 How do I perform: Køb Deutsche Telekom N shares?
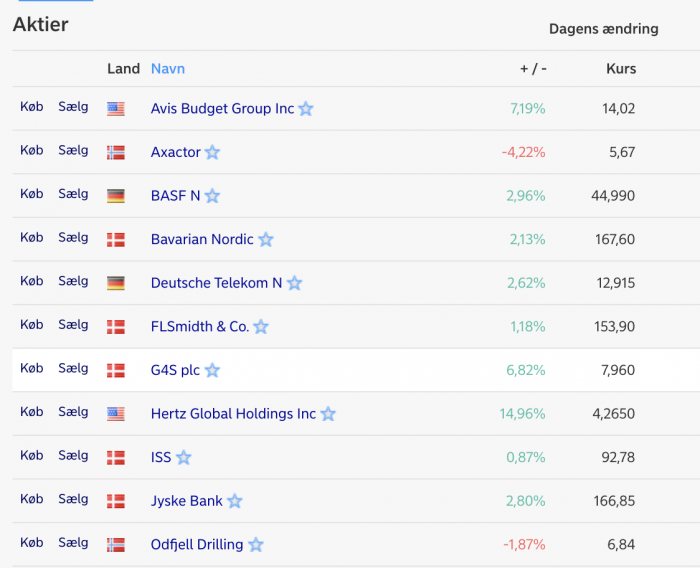(x=32, y=281)
